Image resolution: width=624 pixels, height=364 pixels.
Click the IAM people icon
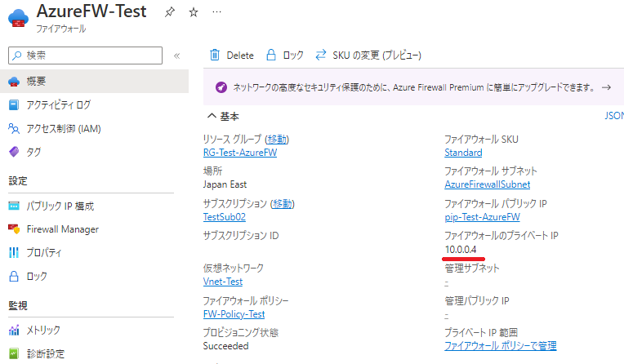point(14,128)
